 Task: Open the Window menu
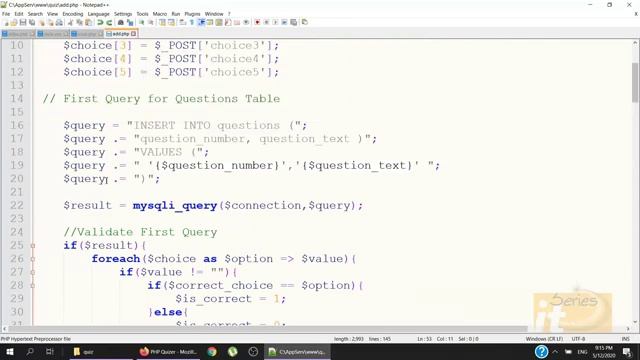pos(214,14)
